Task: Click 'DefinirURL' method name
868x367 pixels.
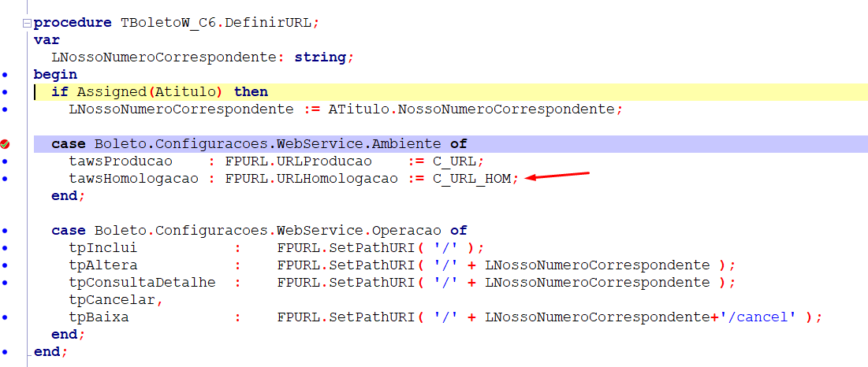Action: (270, 23)
